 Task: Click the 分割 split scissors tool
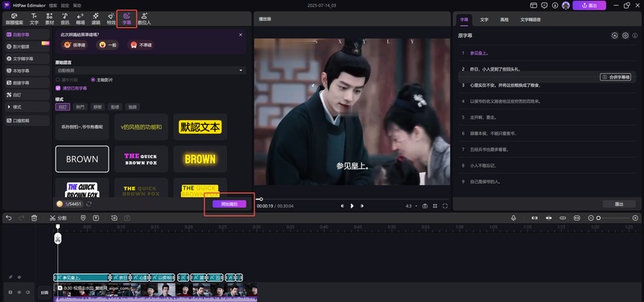[58, 218]
